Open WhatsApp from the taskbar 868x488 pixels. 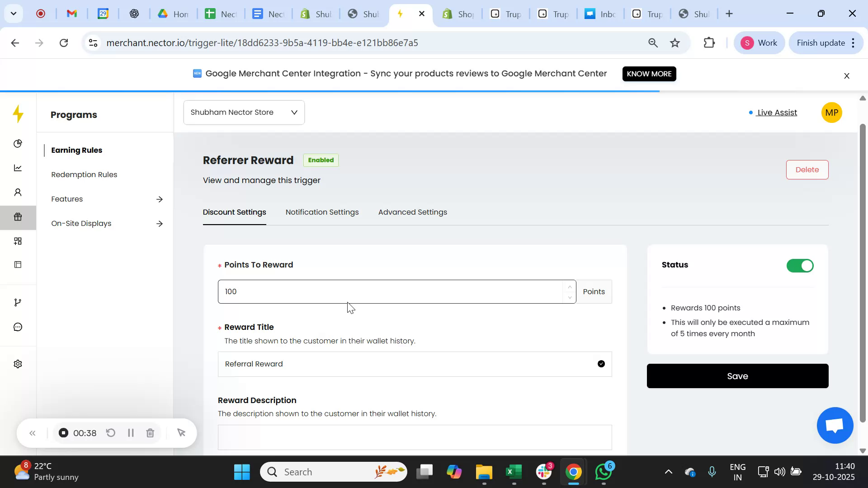click(x=604, y=471)
